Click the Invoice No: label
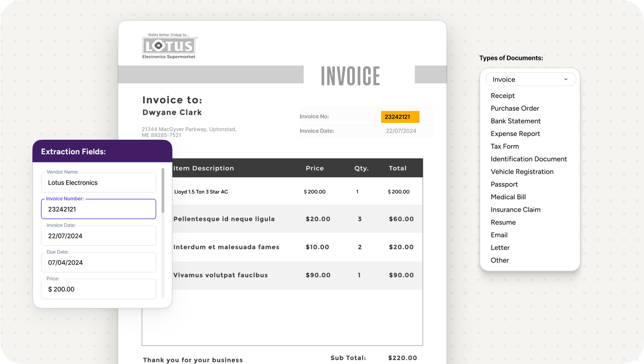644x364 pixels. [x=314, y=117]
